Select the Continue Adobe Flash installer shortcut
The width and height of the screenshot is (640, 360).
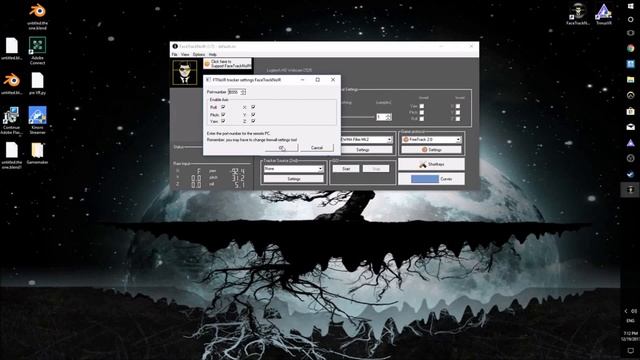click(x=11, y=120)
